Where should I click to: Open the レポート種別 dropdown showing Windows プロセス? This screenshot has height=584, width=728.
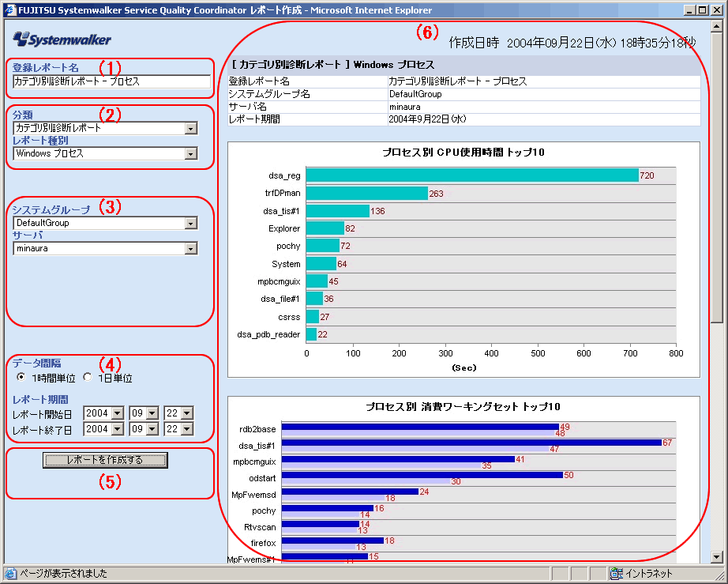click(x=191, y=154)
